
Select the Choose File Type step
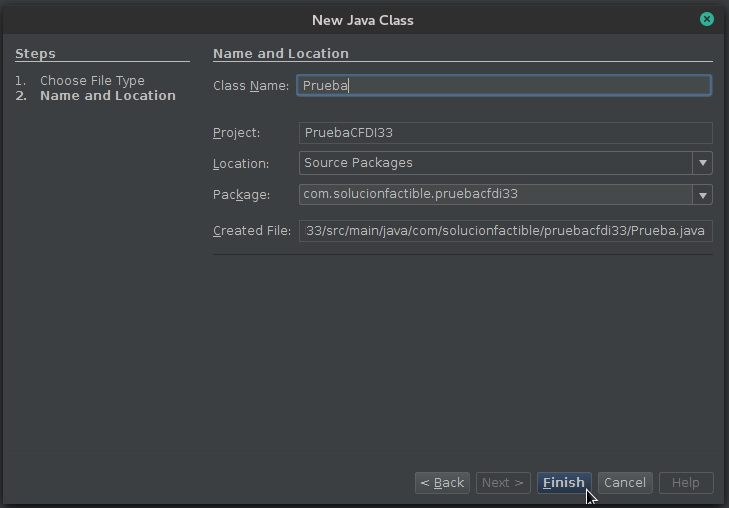coord(92,80)
